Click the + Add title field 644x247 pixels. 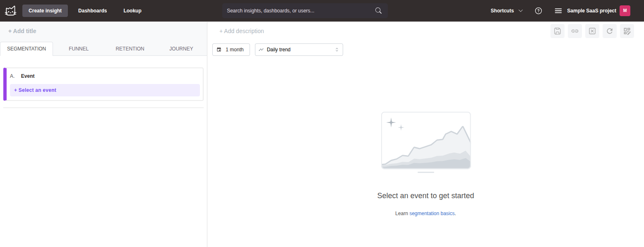tap(22, 31)
